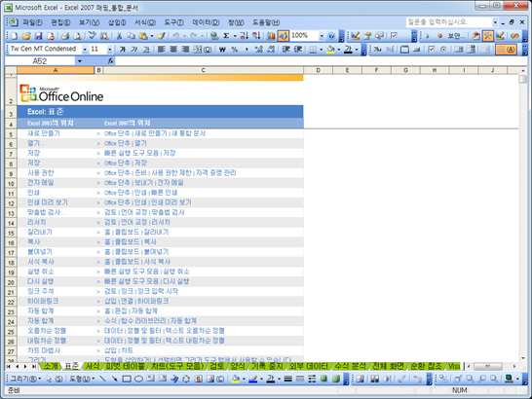This screenshot has height=399, width=532.
Task: Align text to the left
Action: tap(162, 50)
